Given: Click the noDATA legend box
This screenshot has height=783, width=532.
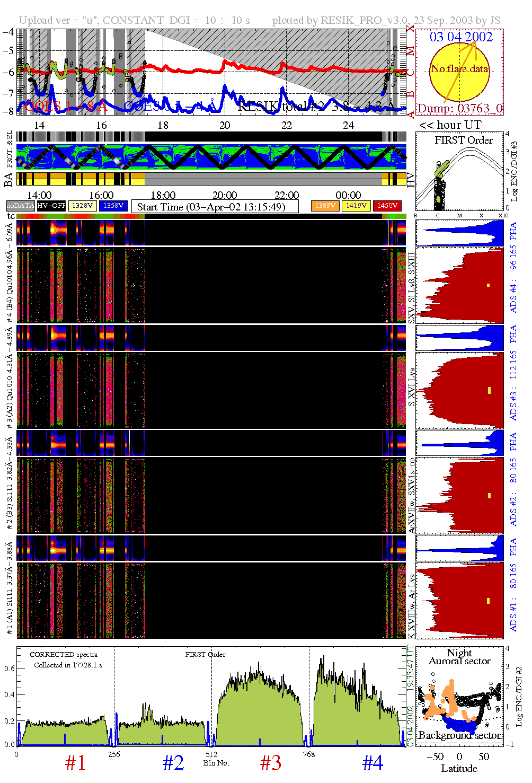Looking at the screenshot, I should pos(21,206).
